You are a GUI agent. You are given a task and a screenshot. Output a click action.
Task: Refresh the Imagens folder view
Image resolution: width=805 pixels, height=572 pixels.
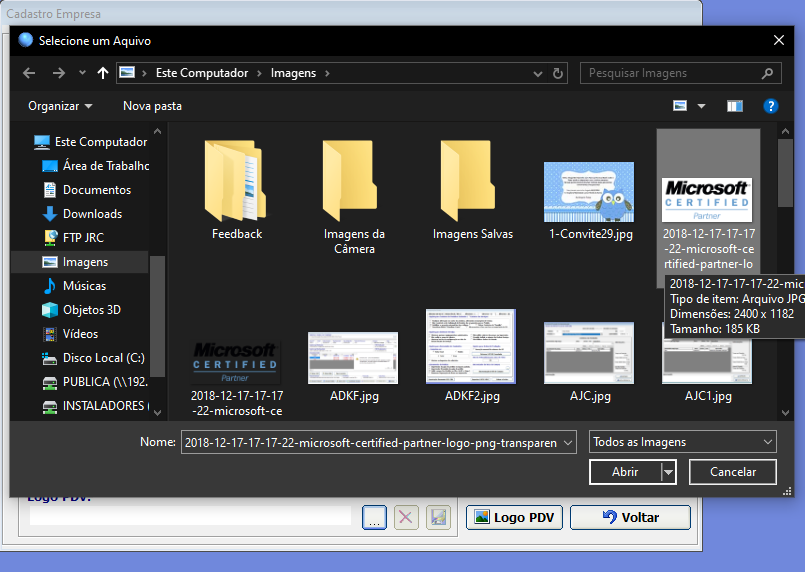pos(558,73)
